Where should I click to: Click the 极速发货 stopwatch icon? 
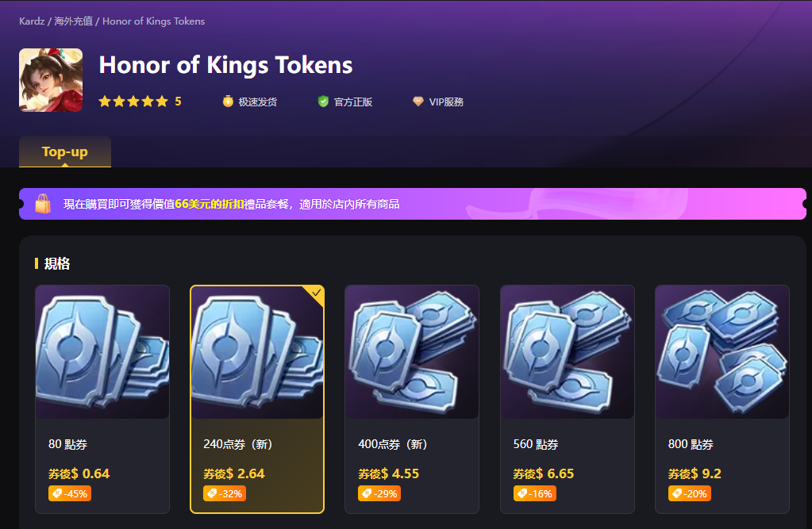(x=228, y=102)
